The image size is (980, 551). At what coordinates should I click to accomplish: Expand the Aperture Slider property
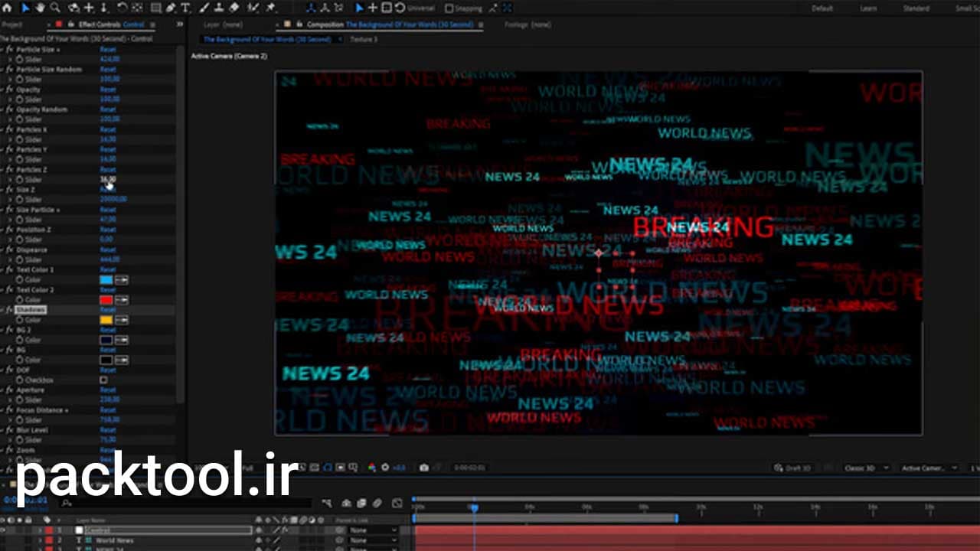tap(10, 399)
